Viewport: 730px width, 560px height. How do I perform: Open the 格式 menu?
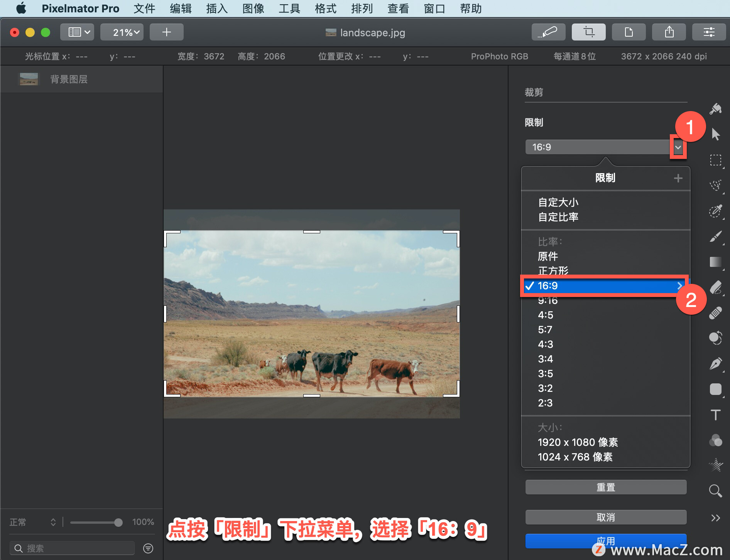coord(326,8)
